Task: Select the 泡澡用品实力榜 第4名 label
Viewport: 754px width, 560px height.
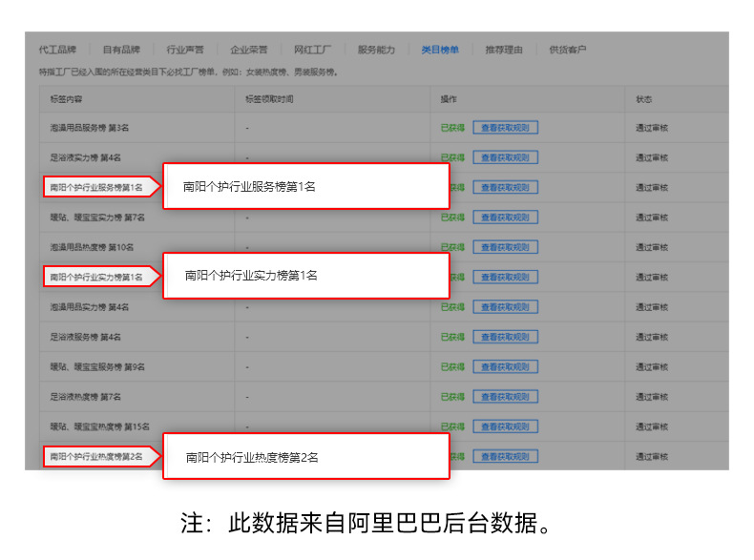Action: 90,307
